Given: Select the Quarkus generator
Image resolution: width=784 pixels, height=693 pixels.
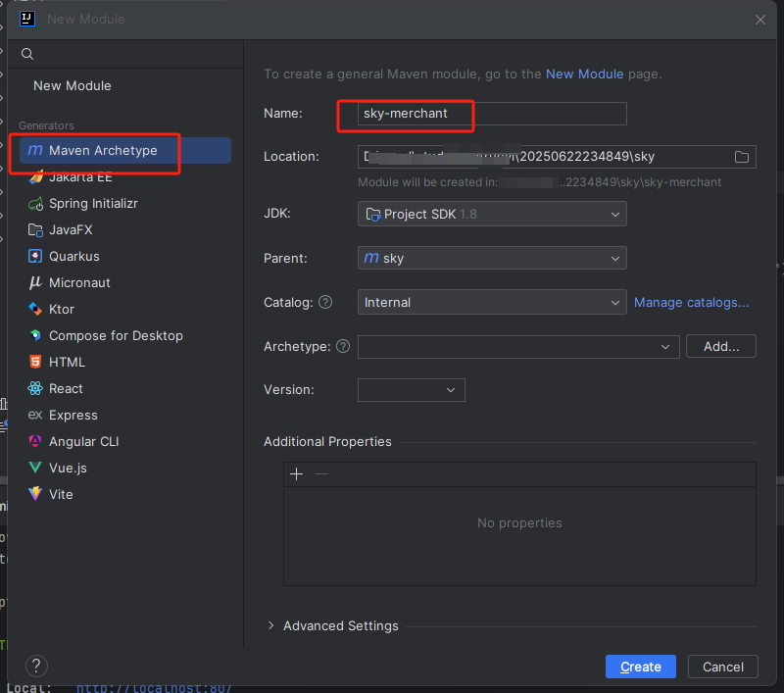Looking at the screenshot, I should click(125, 257).
